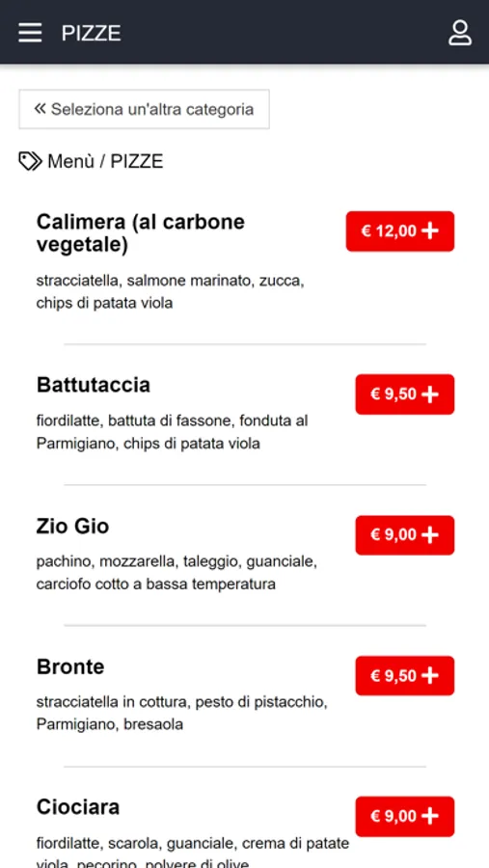Open the hamburger menu
Viewport: 489px width, 868px height.
(30, 33)
